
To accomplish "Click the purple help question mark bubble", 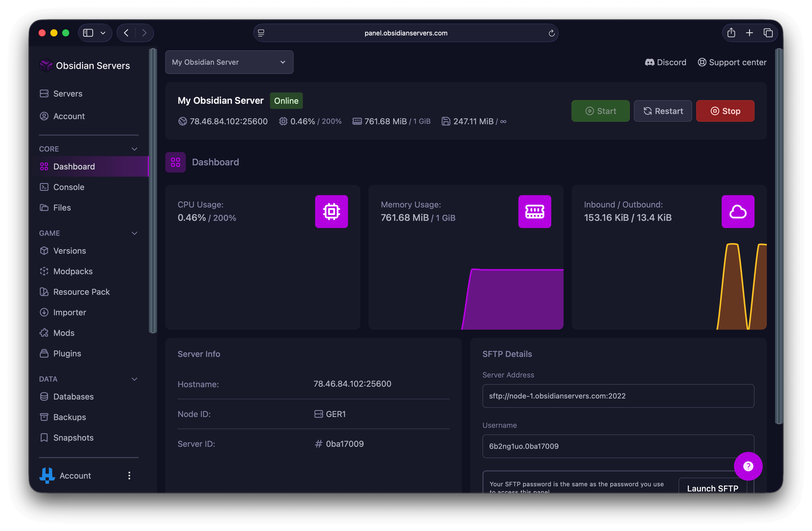I will (x=748, y=466).
